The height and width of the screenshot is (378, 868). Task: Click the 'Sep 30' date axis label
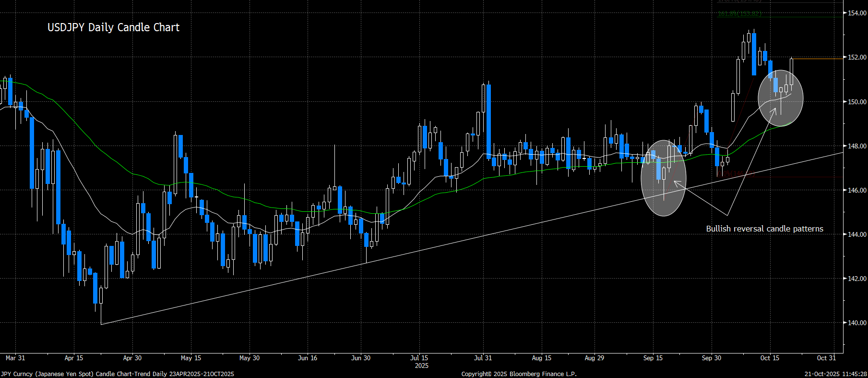pos(712,358)
